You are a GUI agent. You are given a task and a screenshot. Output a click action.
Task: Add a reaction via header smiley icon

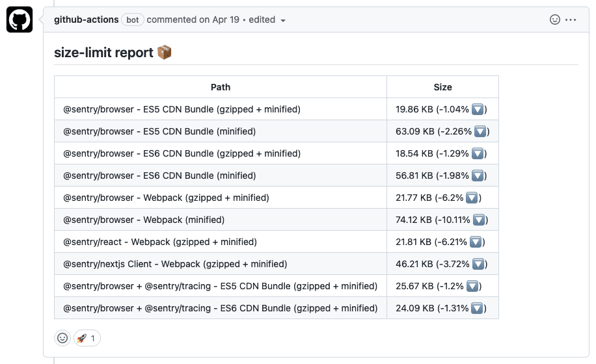click(554, 19)
